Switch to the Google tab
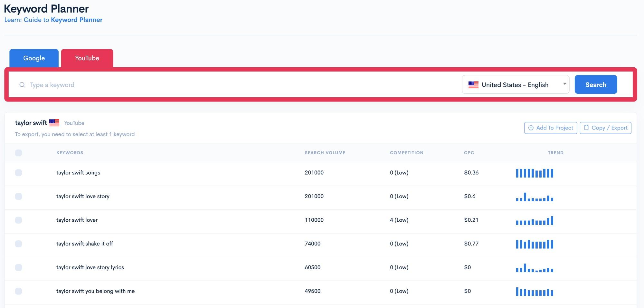644x308 pixels. coord(34,58)
